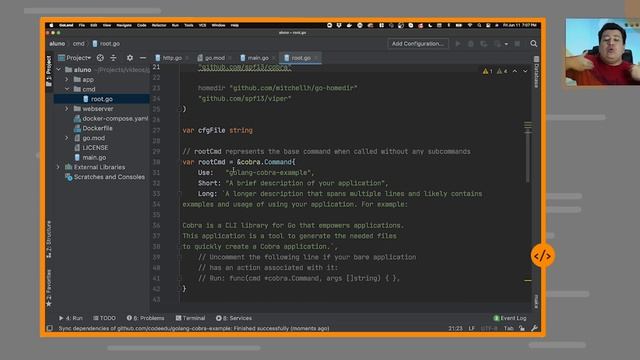Click the GoLand menu

tap(66, 25)
